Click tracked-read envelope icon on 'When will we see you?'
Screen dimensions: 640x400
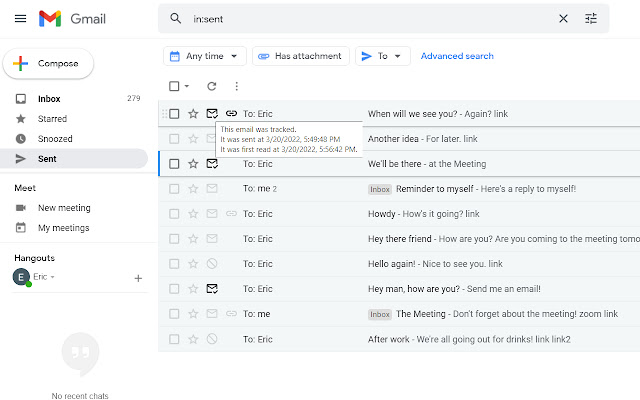(x=212, y=113)
